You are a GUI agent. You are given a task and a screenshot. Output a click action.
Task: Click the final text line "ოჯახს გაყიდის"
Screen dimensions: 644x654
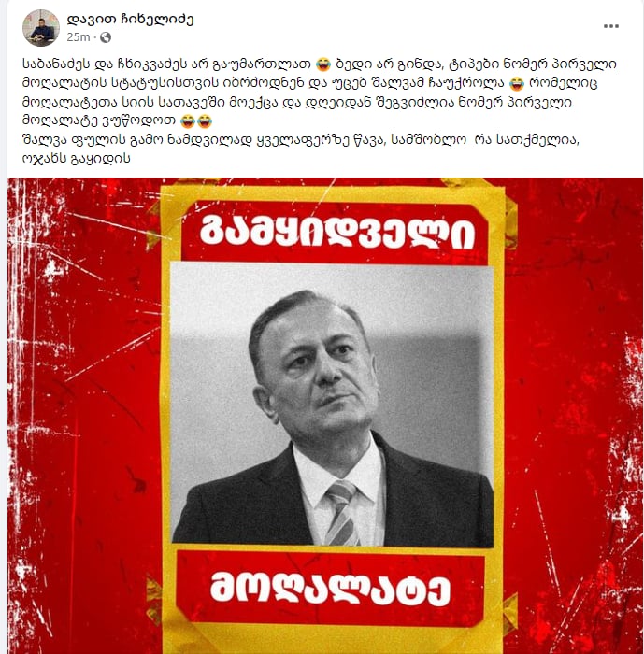click(77, 159)
